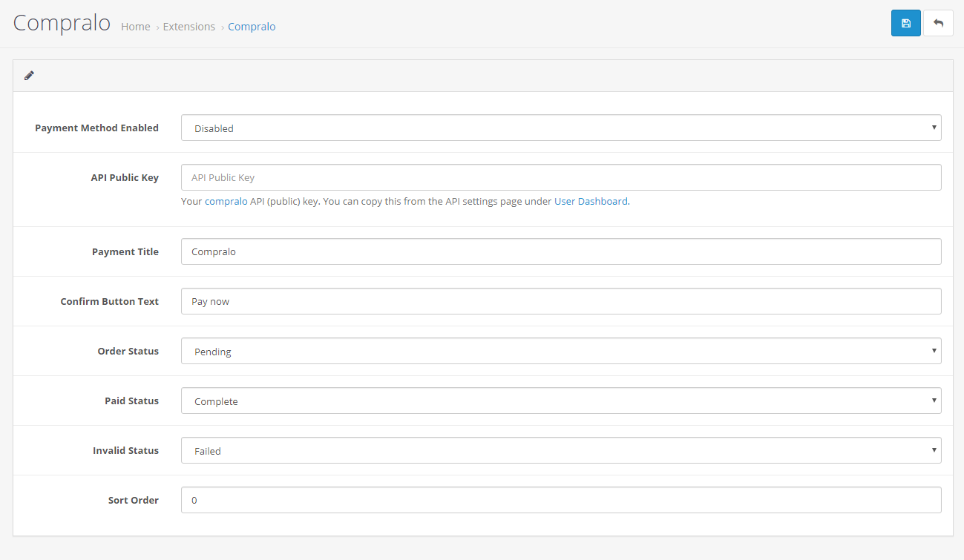Viewport: 964px width, 560px height.
Task: Click the blue Save floppy-disk button
Action: coord(905,23)
